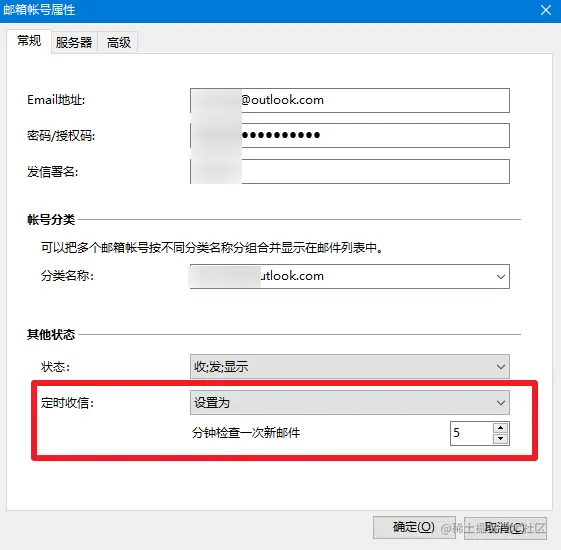Open the 状态 dropdown showing 收;发;显示
This screenshot has width=561, height=550.
point(350,366)
